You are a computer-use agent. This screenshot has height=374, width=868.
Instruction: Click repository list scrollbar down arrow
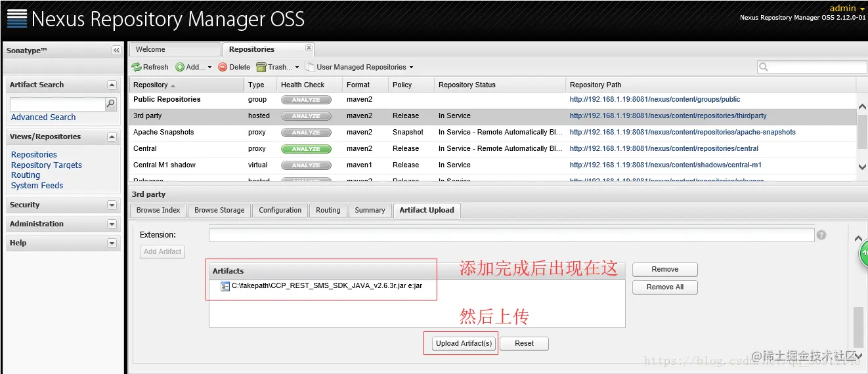(x=862, y=167)
